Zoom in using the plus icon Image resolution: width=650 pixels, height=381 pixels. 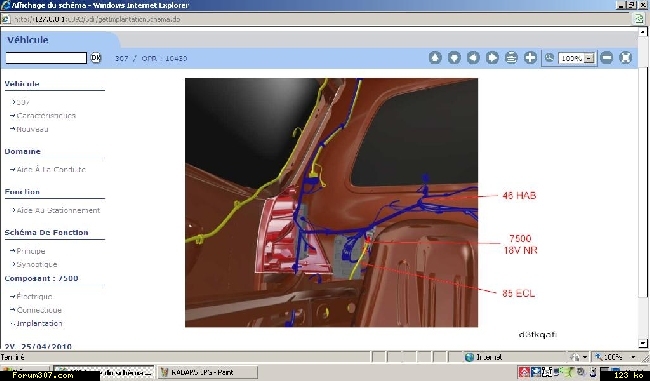530,58
